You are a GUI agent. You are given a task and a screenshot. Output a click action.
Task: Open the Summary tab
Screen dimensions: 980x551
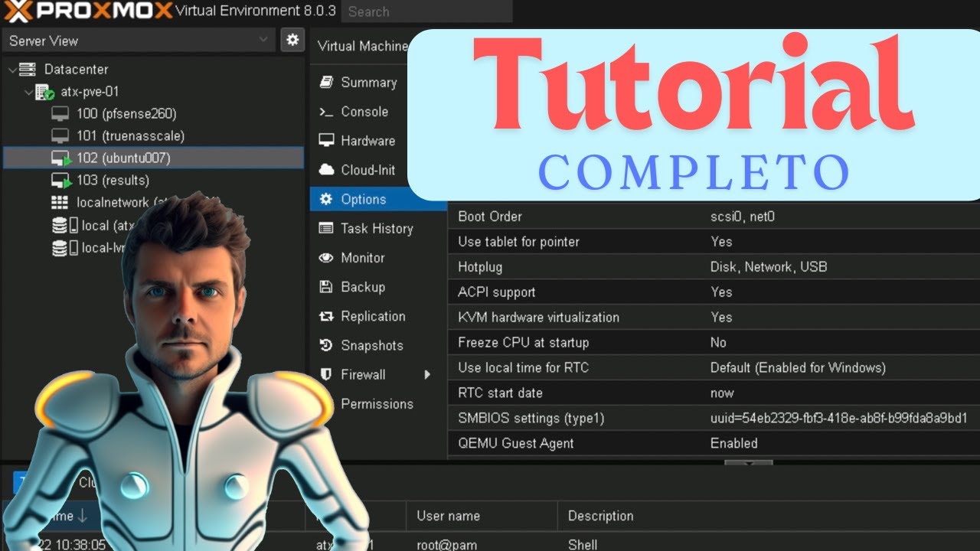pyautogui.click(x=368, y=83)
